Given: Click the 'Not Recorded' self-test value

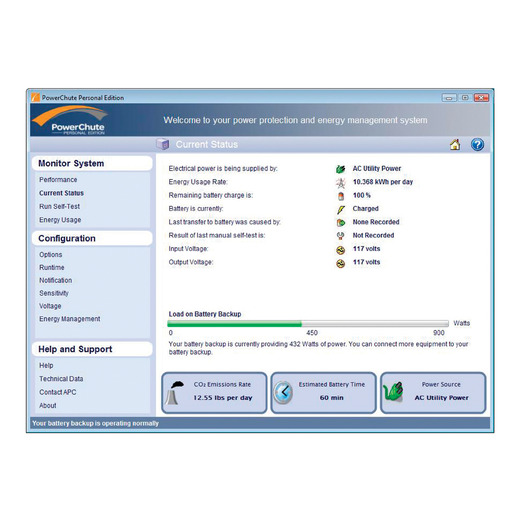Looking at the screenshot, I should pos(373,235).
